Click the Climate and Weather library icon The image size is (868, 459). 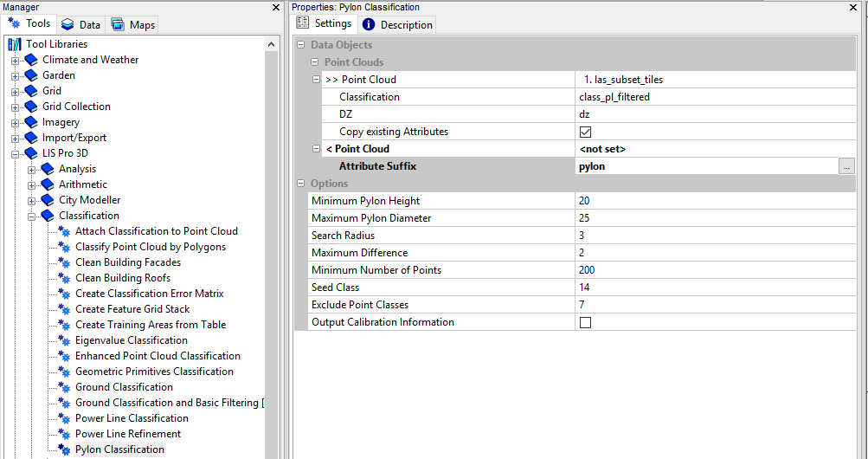pos(31,60)
